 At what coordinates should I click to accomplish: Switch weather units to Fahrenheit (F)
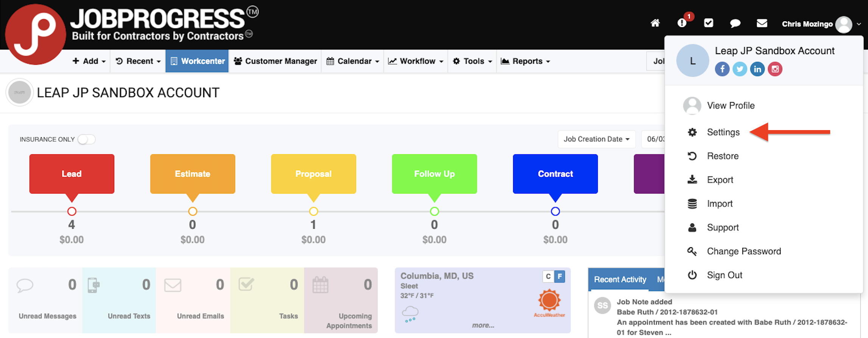tap(560, 276)
